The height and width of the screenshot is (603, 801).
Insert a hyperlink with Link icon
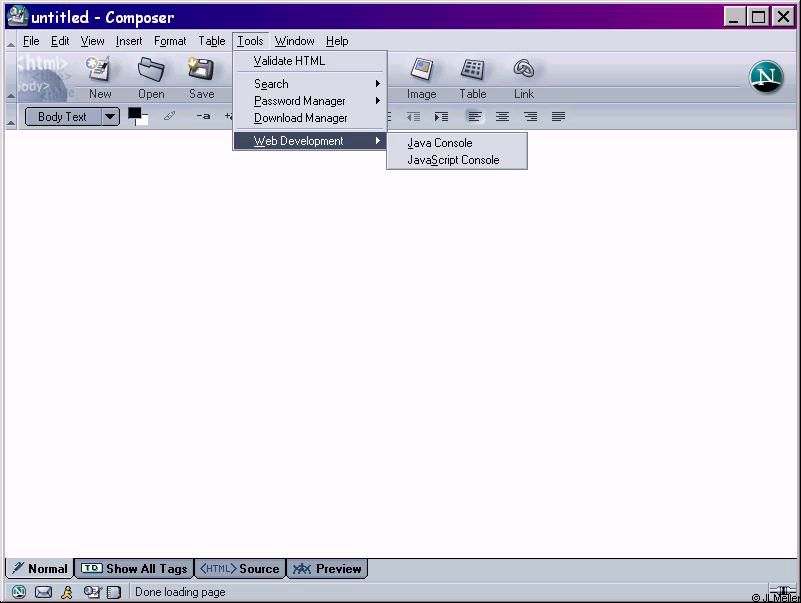(524, 78)
